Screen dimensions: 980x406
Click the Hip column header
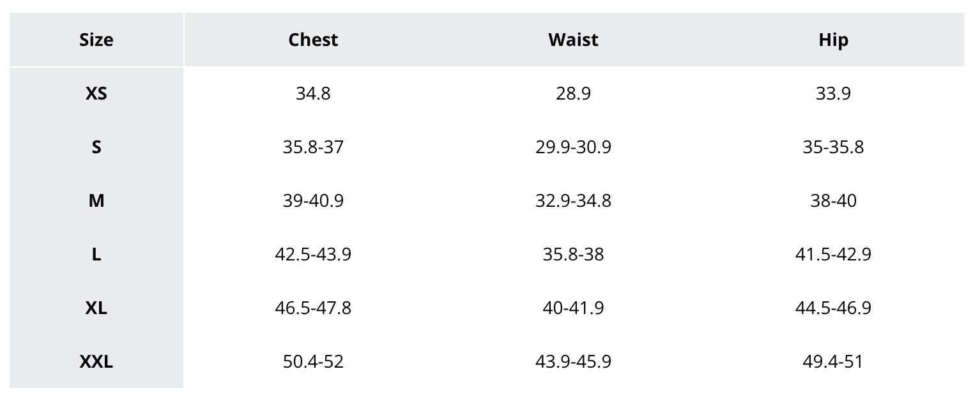point(833,40)
